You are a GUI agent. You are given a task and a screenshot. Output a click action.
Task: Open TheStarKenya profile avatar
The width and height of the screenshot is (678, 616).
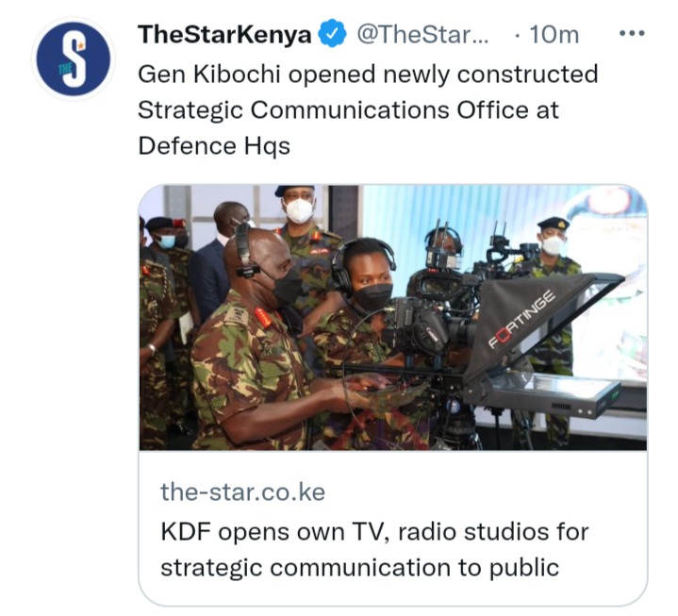(x=74, y=58)
